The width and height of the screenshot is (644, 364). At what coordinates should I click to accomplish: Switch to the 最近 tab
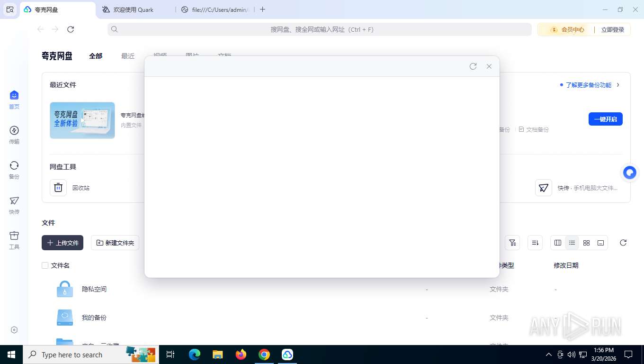[x=128, y=56]
